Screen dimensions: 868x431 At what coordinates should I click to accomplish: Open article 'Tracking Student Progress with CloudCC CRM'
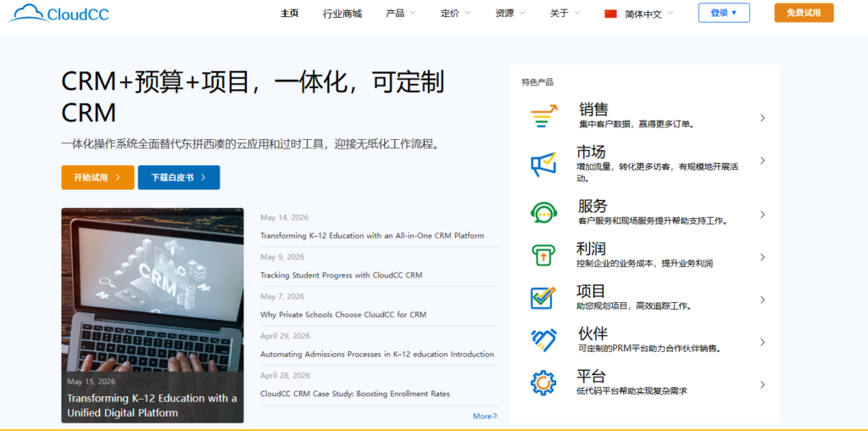341,276
